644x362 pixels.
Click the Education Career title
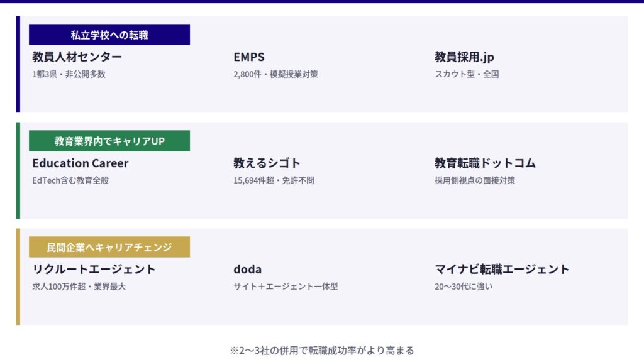[80, 163]
